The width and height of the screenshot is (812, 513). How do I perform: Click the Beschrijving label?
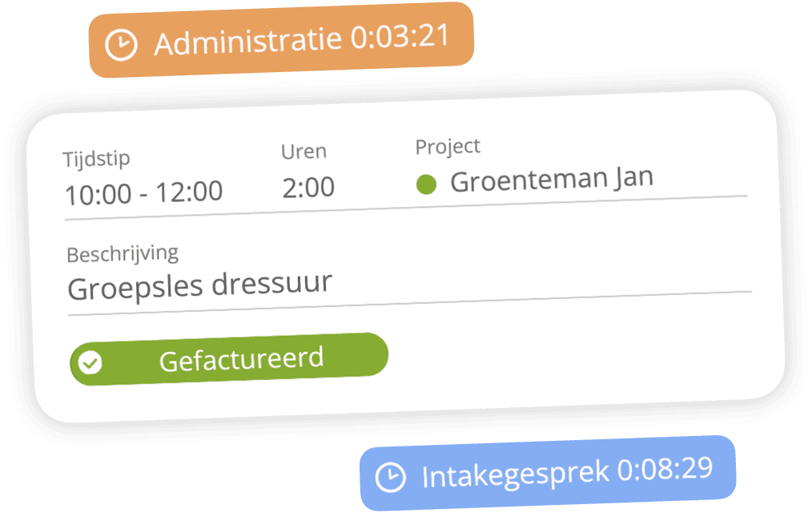tap(123, 254)
